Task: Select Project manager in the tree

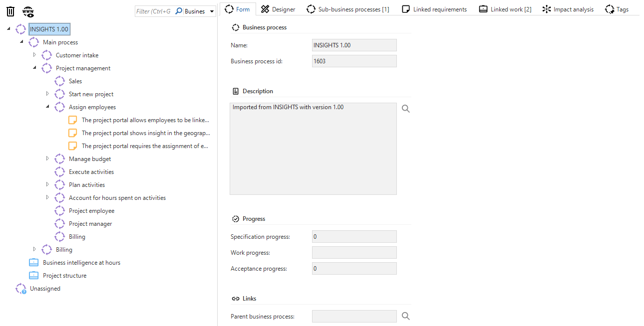Action: [x=90, y=224]
